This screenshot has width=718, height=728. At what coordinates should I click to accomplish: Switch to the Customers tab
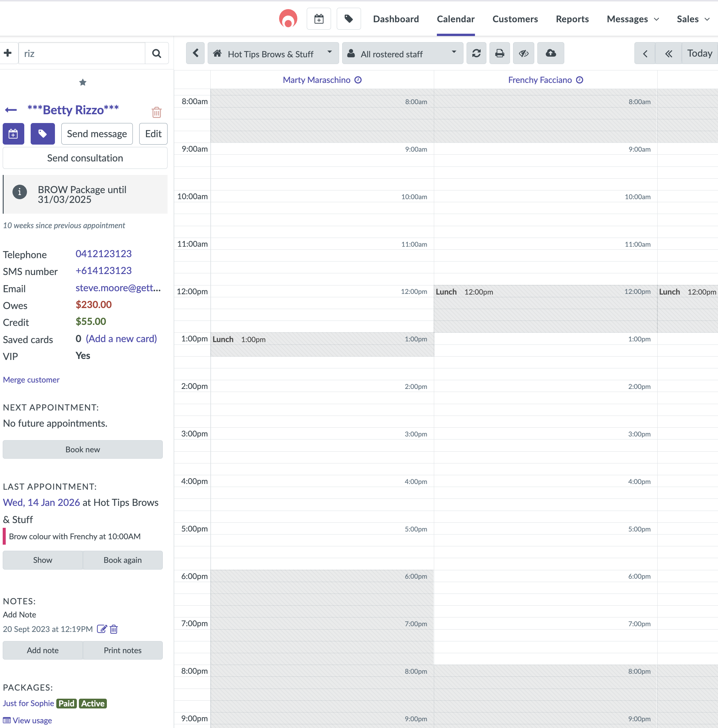point(515,19)
